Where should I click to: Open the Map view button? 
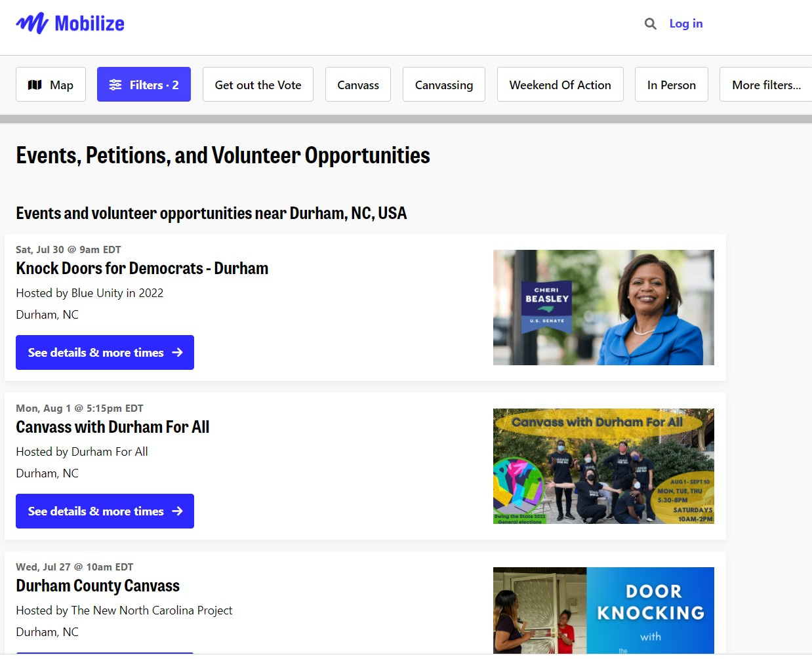[51, 85]
